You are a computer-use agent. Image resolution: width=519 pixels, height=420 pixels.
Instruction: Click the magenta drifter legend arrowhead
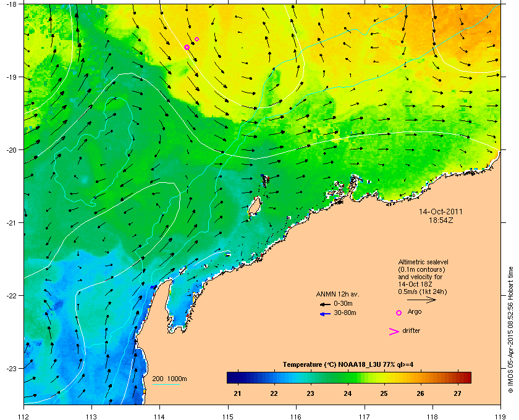click(394, 332)
